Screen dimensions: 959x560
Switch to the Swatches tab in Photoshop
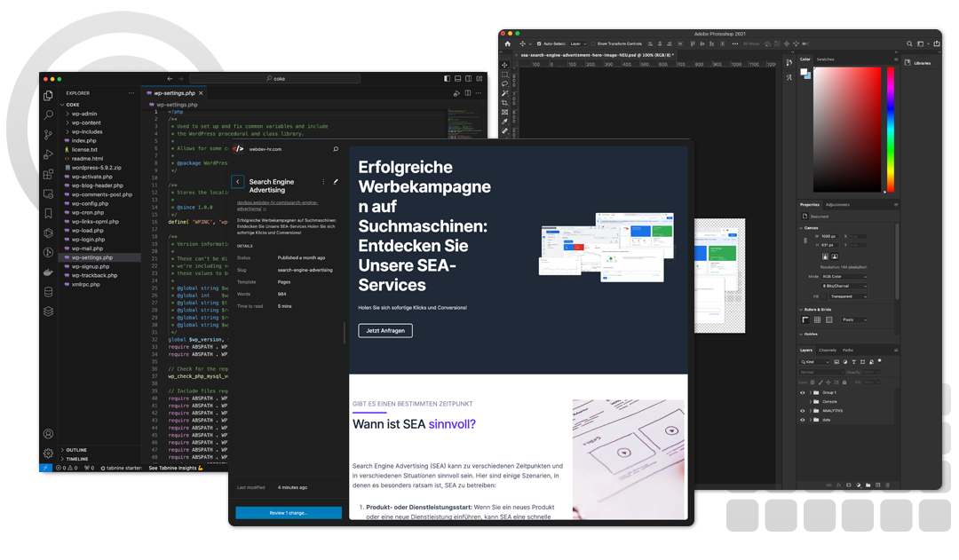point(826,60)
